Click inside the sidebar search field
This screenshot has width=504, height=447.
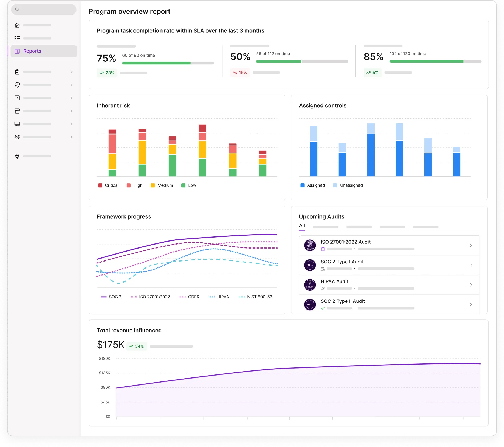pos(44,10)
